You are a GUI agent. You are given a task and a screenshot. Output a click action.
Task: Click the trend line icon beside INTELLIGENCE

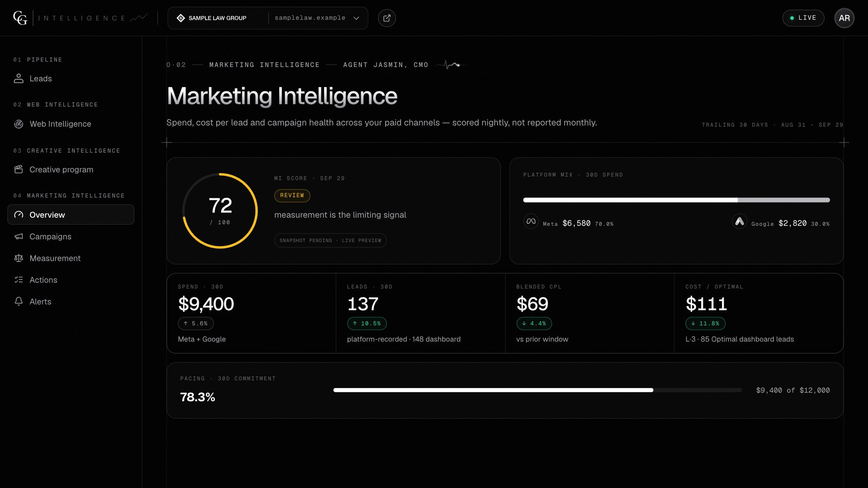click(x=138, y=18)
